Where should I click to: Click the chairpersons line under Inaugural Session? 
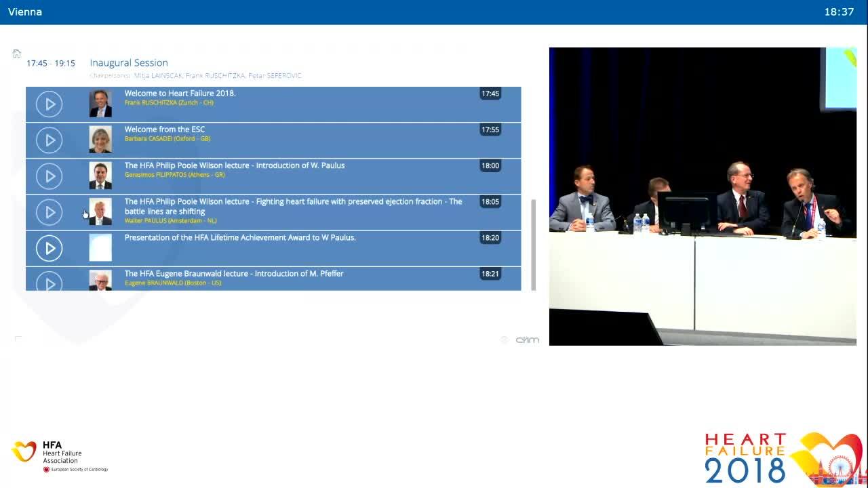(195, 76)
